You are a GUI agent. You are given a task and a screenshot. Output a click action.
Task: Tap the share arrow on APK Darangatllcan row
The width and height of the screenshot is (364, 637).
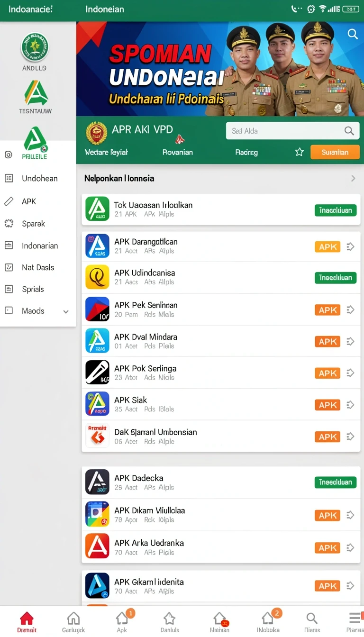click(x=351, y=246)
